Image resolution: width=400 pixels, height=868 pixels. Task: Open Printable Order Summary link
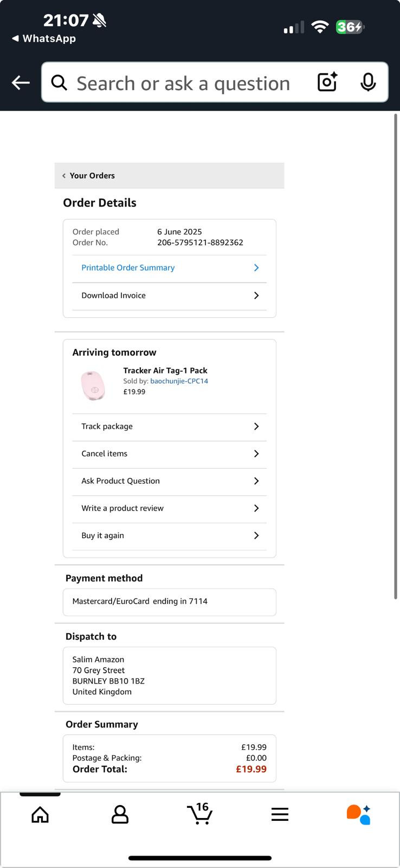click(x=128, y=267)
